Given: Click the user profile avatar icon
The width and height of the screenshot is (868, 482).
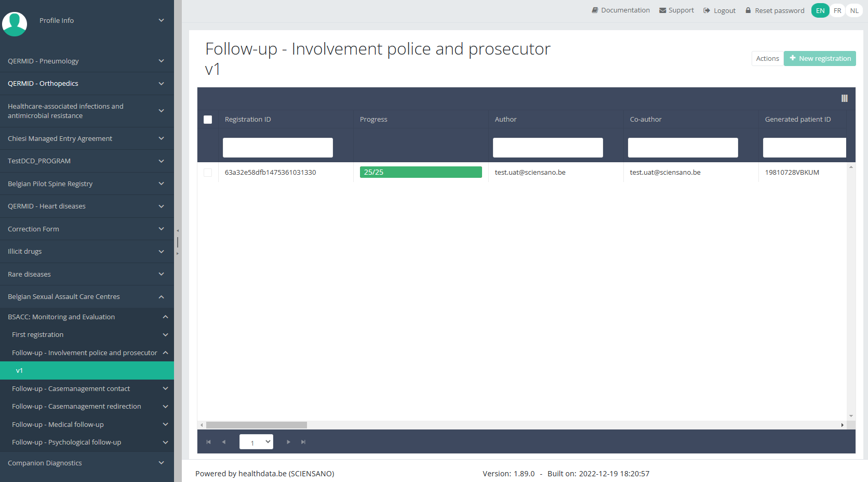Looking at the screenshot, I should [x=15, y=23].
